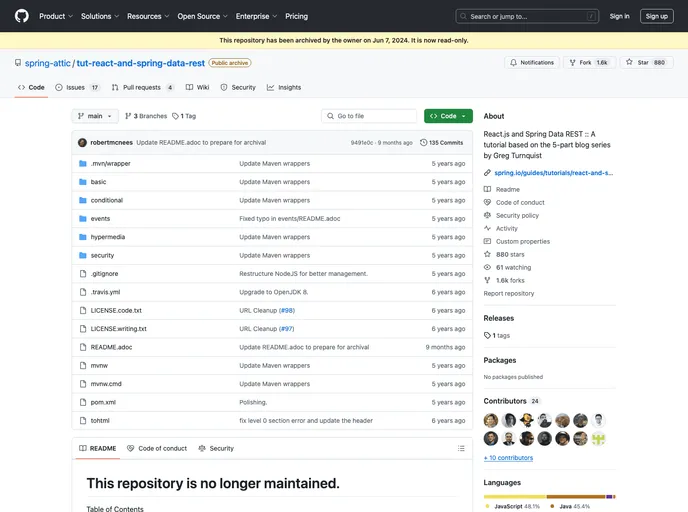Open robertmcnees avatar in the commit header
Image resolution: width=688 pixels, height=512 pixels.
(x=82, y=143)
